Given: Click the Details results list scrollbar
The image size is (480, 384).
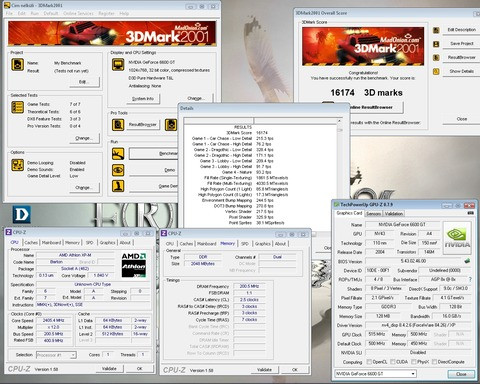Looking at the screenshot, I should click(340, 173).
